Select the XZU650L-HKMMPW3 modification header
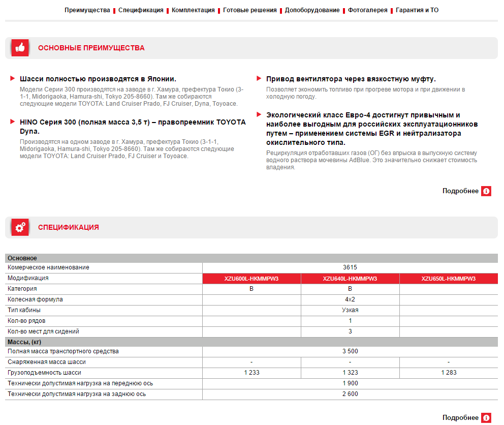Screen dimensions: 504x425 [x=449, y=279]
